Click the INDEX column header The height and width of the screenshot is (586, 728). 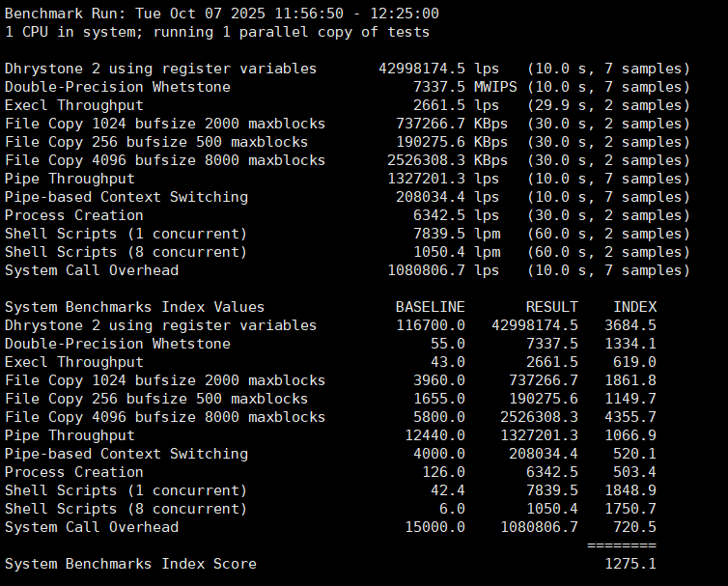click(x=634, y=307)
